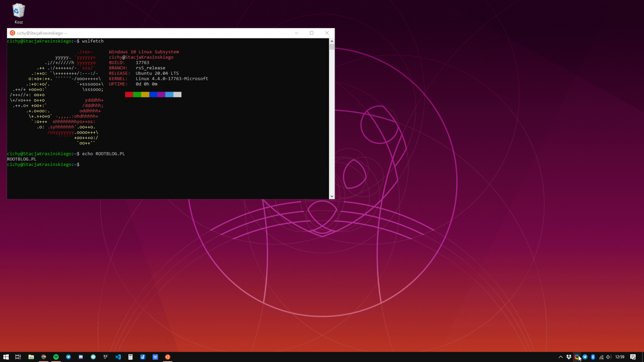Open Spotify from the taskbar
Image resolution: width=644 pixels, height=362 pixels.
click(x=56, y=357)
